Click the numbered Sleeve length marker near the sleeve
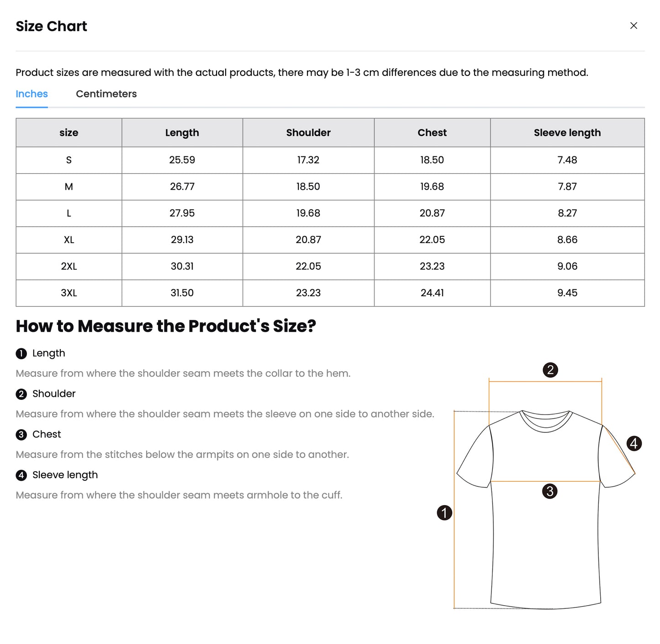Viewport: 660px width, 644px height. [634, 443]
